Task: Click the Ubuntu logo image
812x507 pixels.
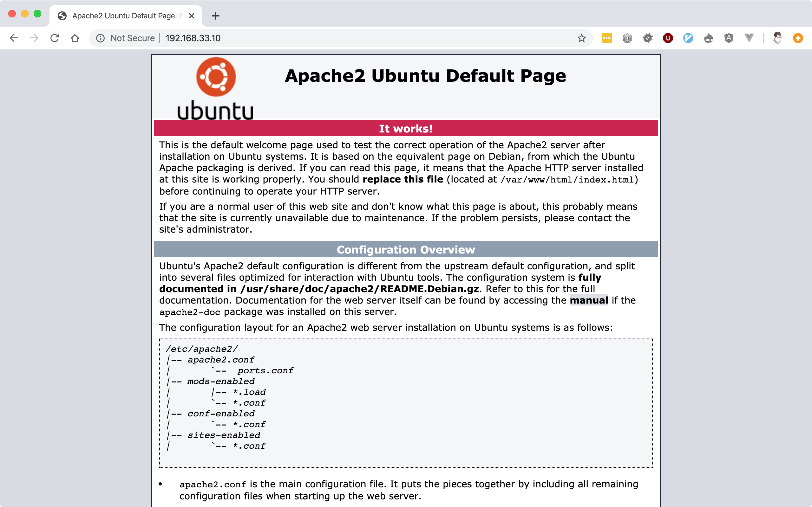Action: click(215, 88)
